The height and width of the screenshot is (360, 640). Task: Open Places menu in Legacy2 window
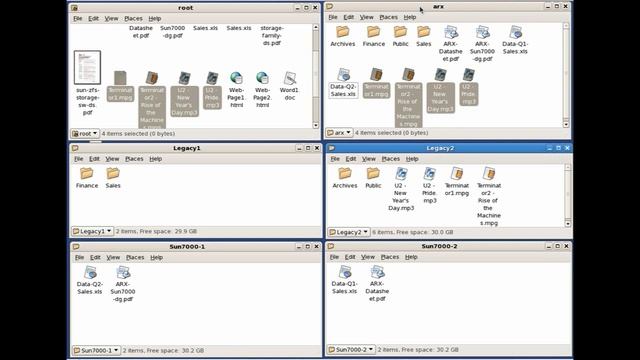coord(391,159)
